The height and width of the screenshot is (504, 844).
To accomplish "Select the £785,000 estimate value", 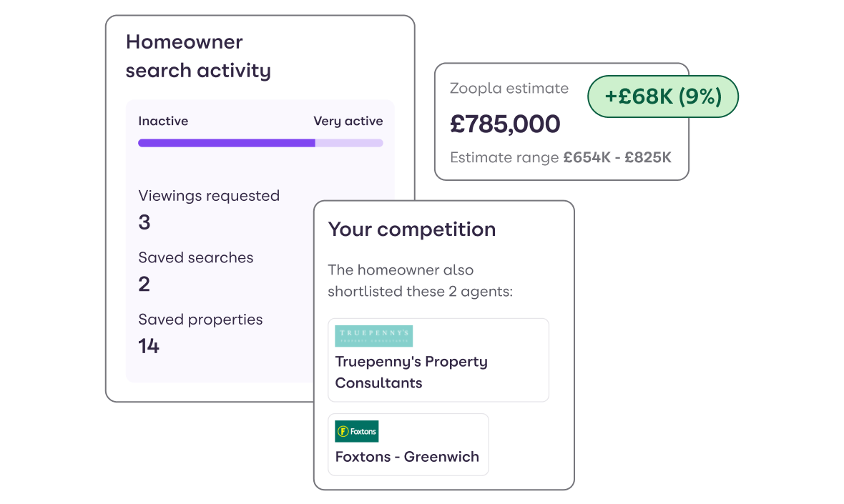I will tap(505, 124).
